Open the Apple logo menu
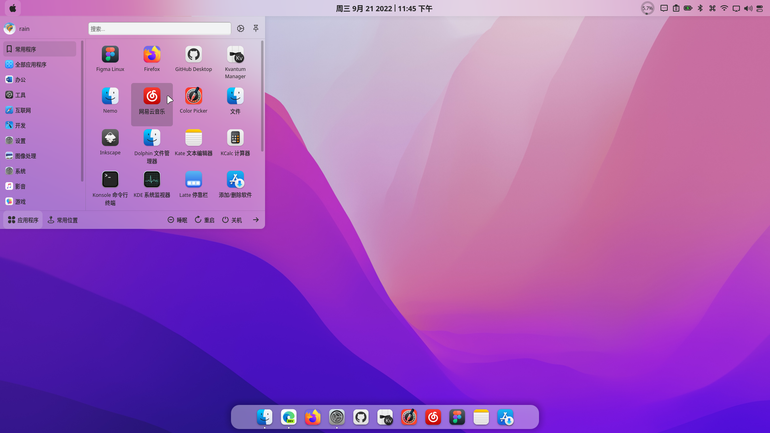The image size is (770, 433). 13,8
